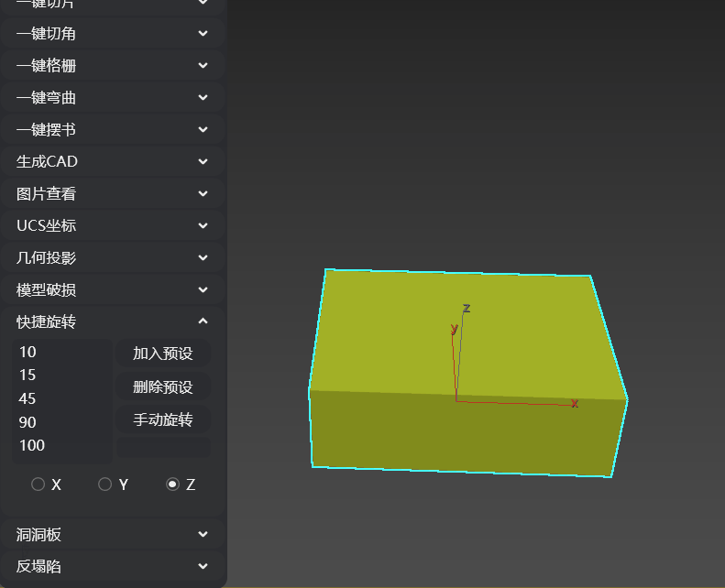Expand the 一键摆书 section chevron
Viewport: 725px width, 588px height.
tap(203, 129)
